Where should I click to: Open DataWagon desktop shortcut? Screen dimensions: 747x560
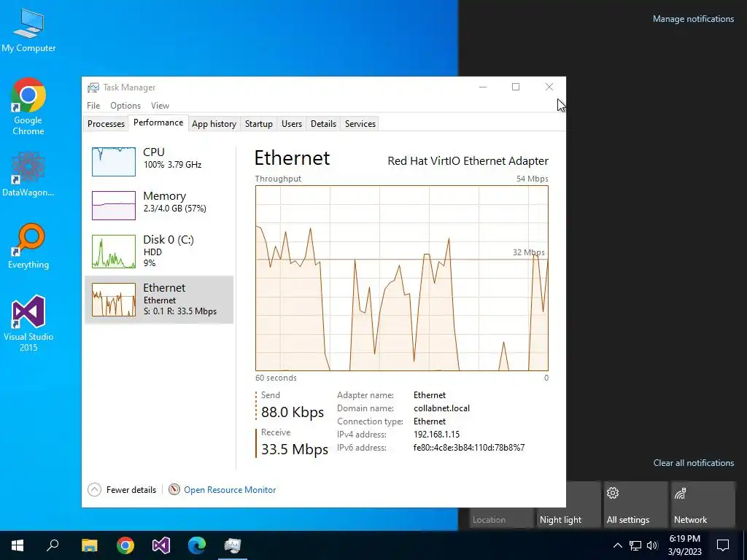point(28,174)
